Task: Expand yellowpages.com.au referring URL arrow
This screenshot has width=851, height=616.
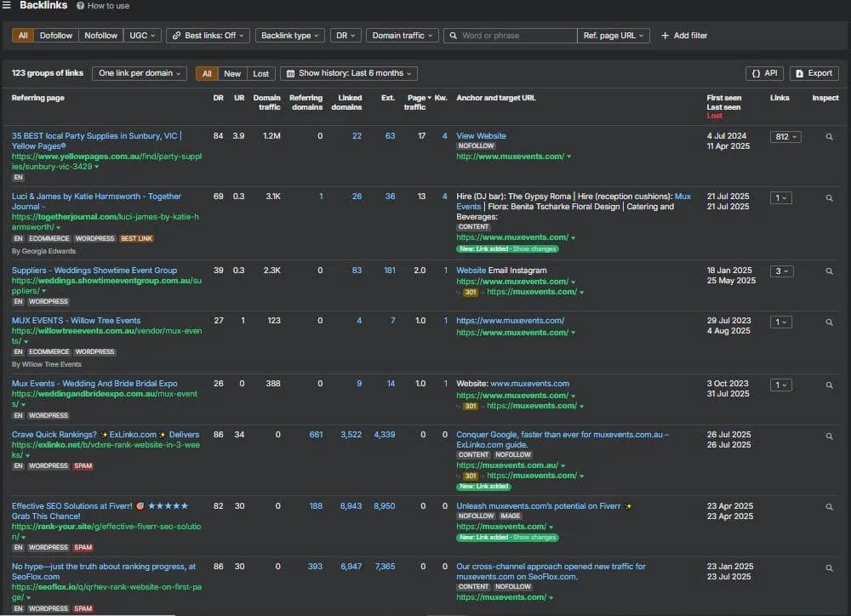Action: [97, 167]
